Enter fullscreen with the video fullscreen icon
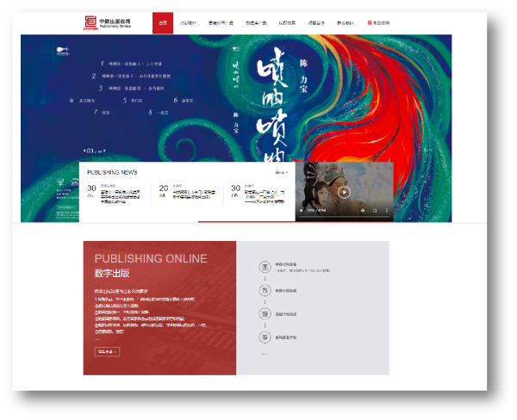Screen dimensions: 517x420 375,210
